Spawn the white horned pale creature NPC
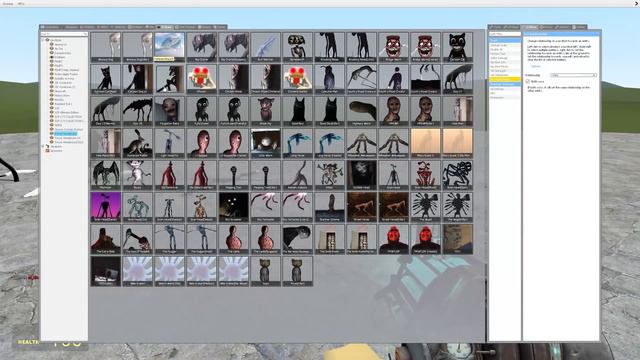The height and width of the screenshot is (360, 640). [138, 175]
